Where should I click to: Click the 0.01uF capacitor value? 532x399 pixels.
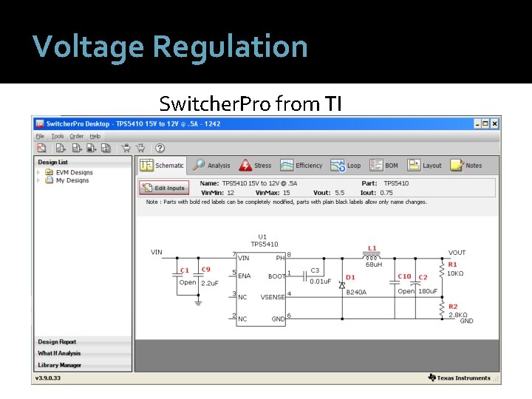click(x=320, y=282)
